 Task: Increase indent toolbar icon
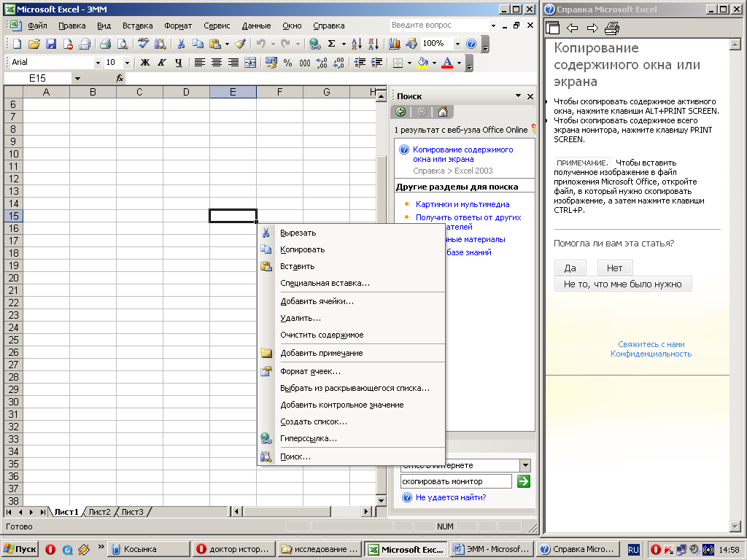(x=376, y=63)
